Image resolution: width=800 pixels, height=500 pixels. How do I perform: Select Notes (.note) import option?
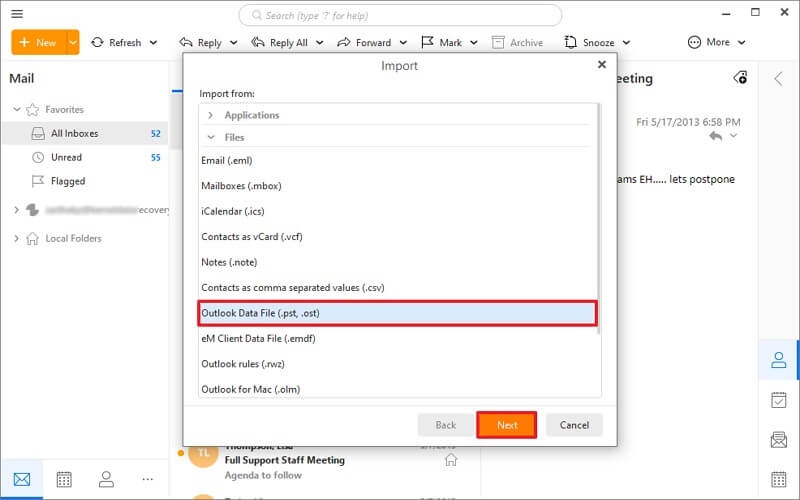click(398, 262)
